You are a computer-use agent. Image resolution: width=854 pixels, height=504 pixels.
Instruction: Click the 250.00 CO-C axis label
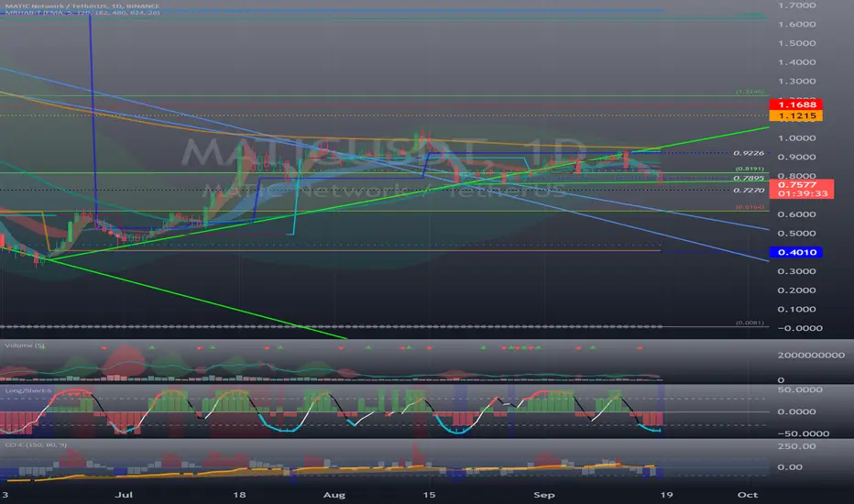tap(797, 446)
